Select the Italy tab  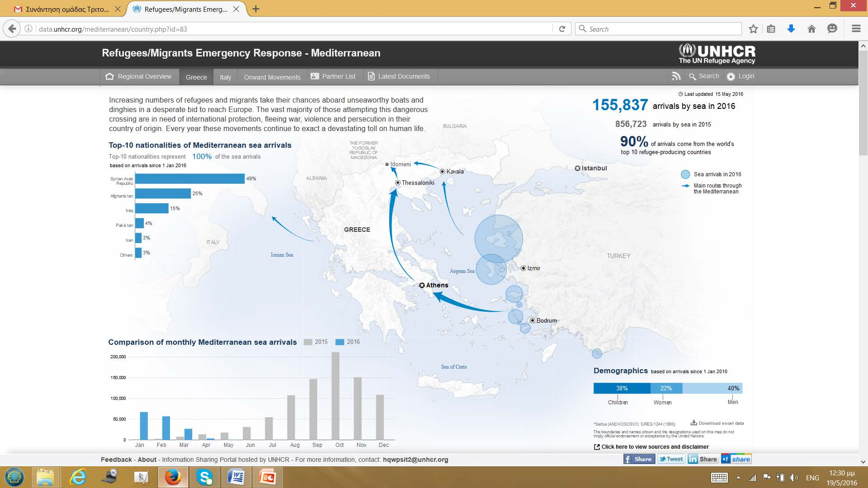pyautogui.click(x=225, y=77)
